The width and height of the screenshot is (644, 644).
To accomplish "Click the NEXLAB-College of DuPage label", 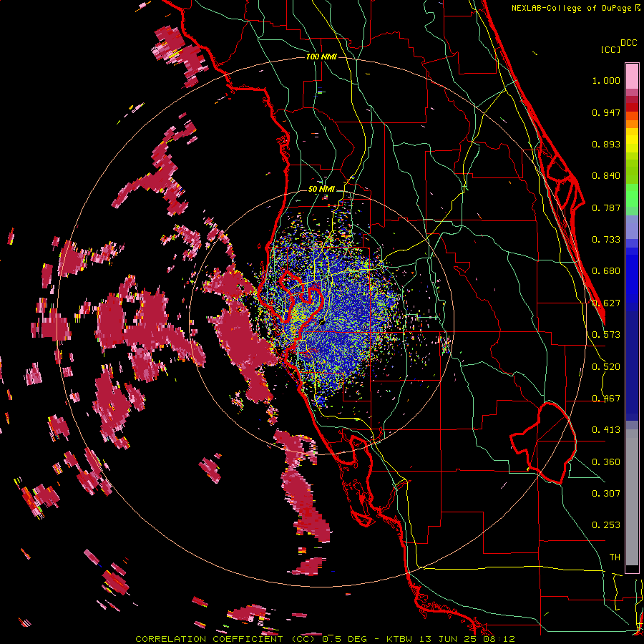I will click(x=572, y=8).
